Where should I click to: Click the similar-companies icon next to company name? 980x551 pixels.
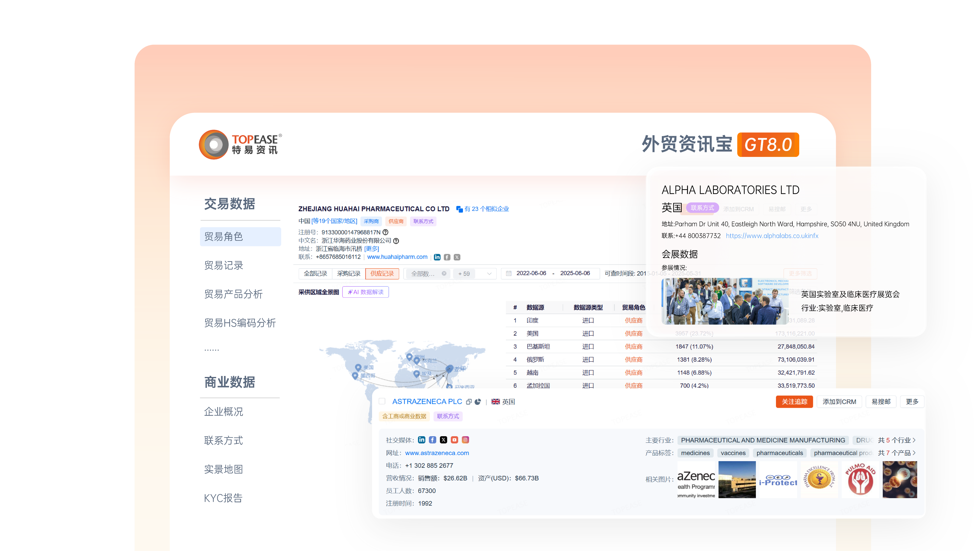pos(459,209)
